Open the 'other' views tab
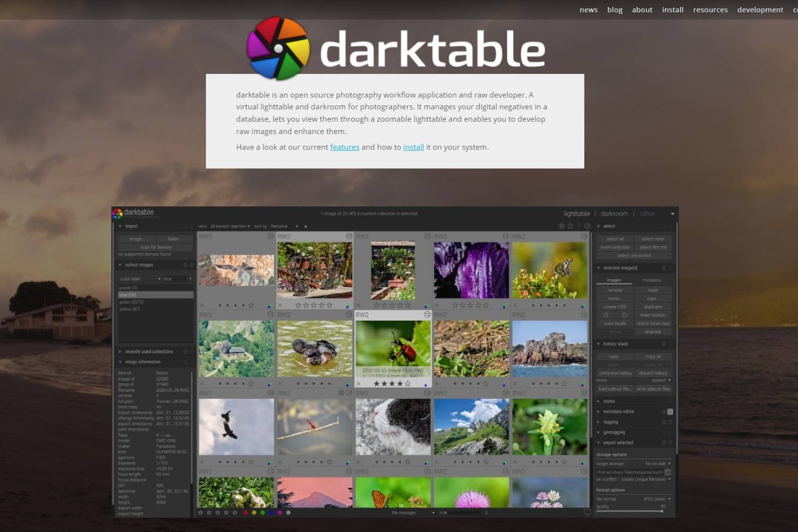This screenshot has width=798, height=532. click(x=647, y=214)
